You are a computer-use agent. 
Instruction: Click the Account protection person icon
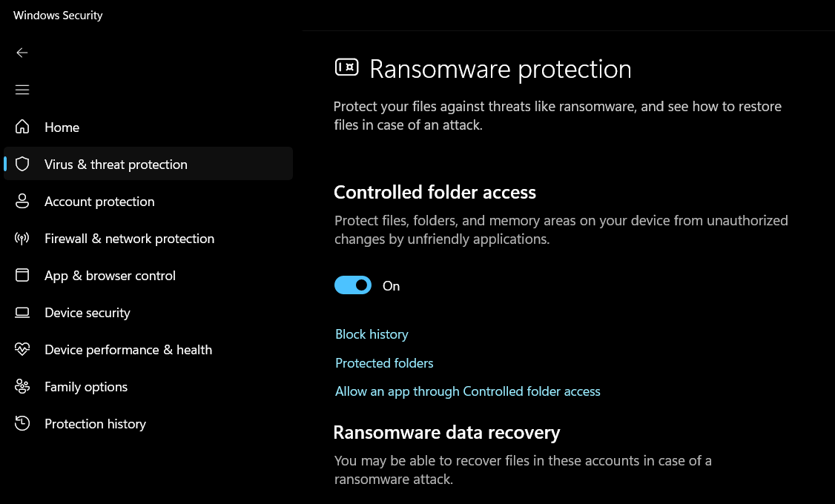coord(22,201)
